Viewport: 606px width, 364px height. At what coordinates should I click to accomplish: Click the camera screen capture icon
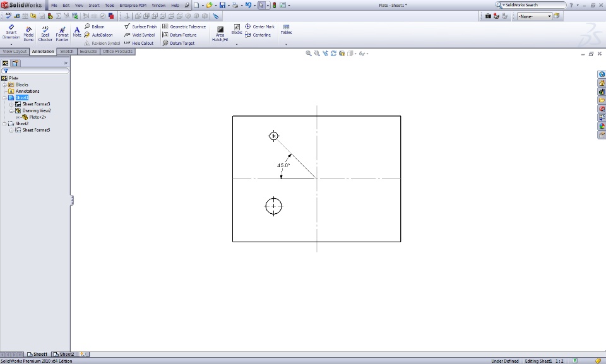[x=488, y=16]
